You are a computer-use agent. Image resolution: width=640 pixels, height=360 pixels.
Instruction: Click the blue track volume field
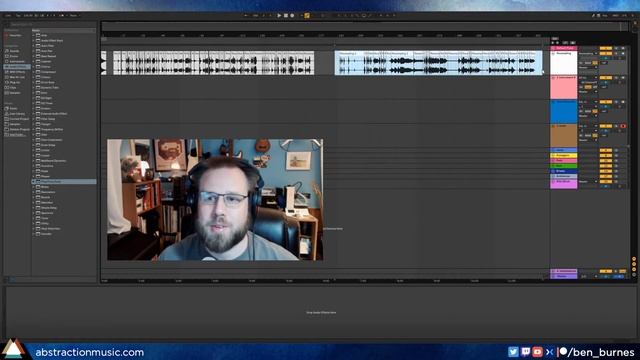606,107
